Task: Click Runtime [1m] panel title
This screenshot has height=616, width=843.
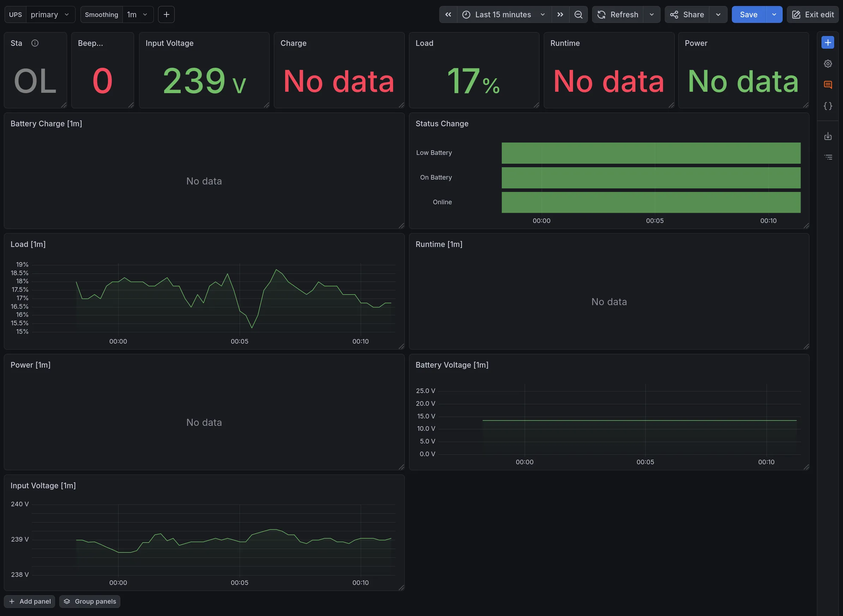Action: coord(439,244)
